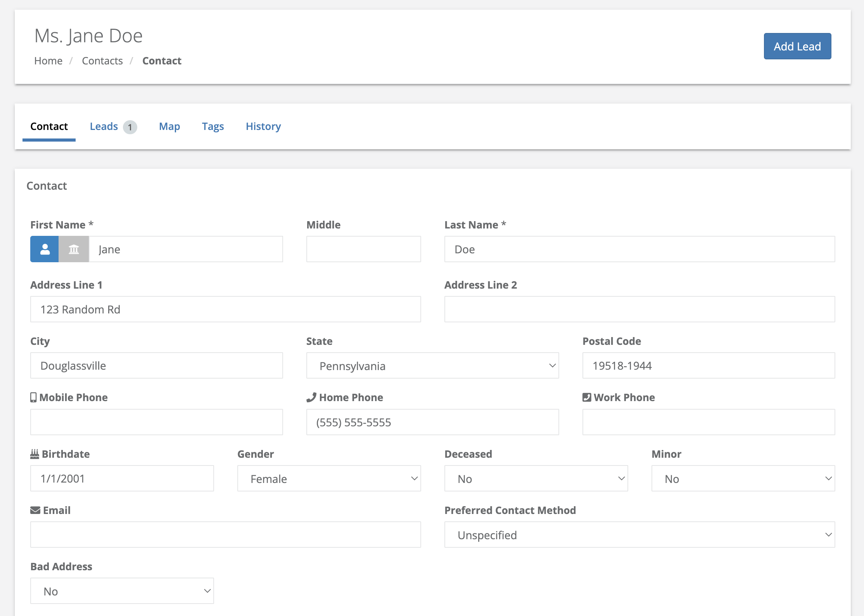Go to Home breadcrumb link
Image resolution: width=864 pixels, height=616 pixels.
(x=48, y=61)
